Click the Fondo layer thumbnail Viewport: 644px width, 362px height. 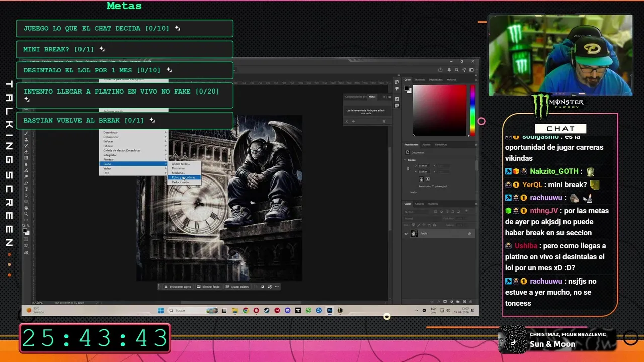tap(414, 234)
